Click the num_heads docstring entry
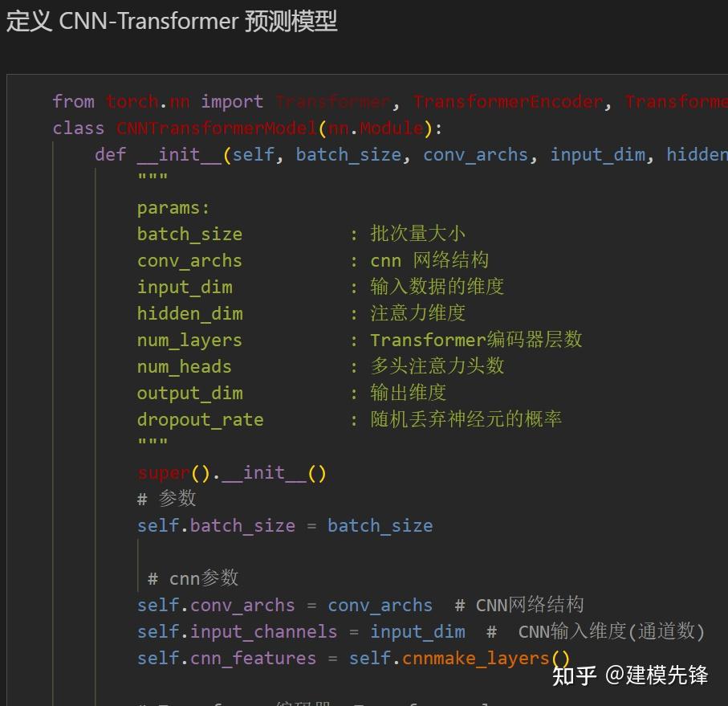The width and height of the screenshot is (728, 706). 184,366
